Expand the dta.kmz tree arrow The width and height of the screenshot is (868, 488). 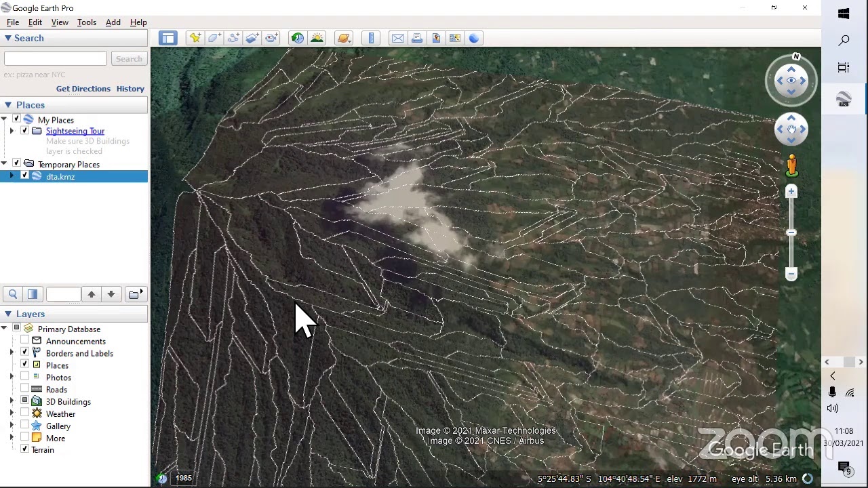[12, 176]
